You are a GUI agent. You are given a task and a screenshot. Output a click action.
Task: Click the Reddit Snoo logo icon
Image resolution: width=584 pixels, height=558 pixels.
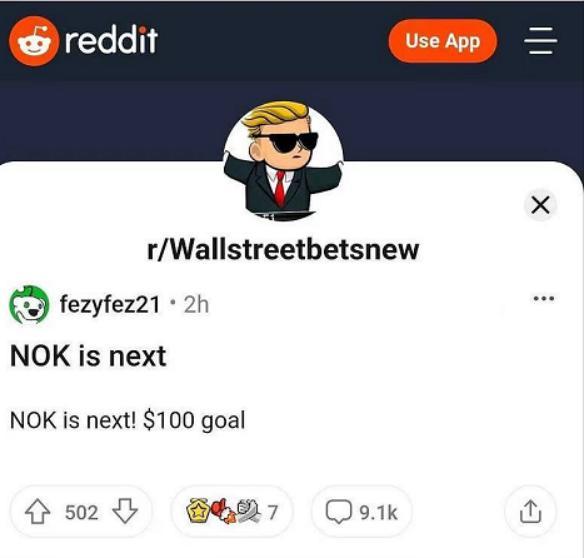[x=34, y=41]
